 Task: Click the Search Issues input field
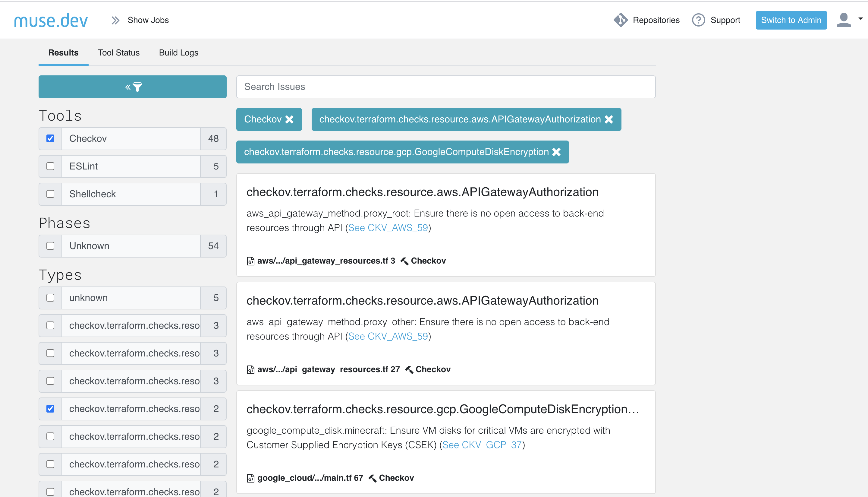point(445,87)
